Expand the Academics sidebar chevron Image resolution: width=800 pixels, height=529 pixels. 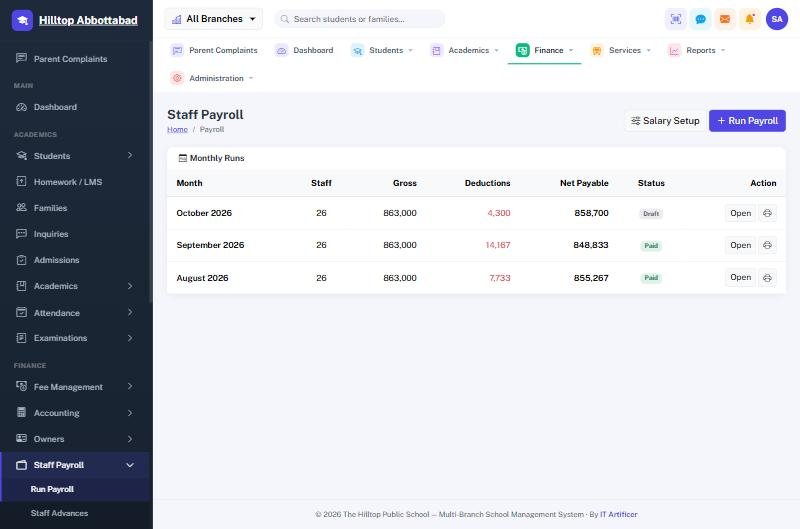[130, 286]
